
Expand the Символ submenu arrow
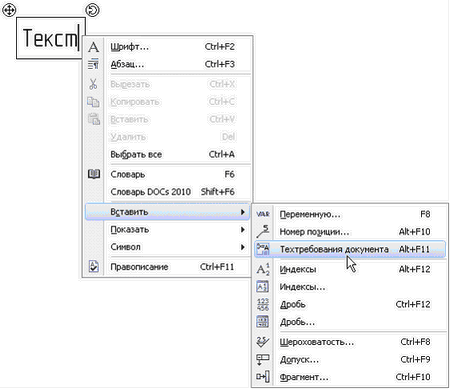click(x=243, y=247)
